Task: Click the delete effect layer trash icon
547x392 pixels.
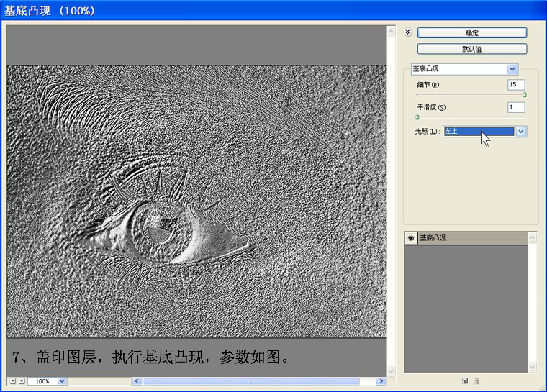Action: (477, 380)
